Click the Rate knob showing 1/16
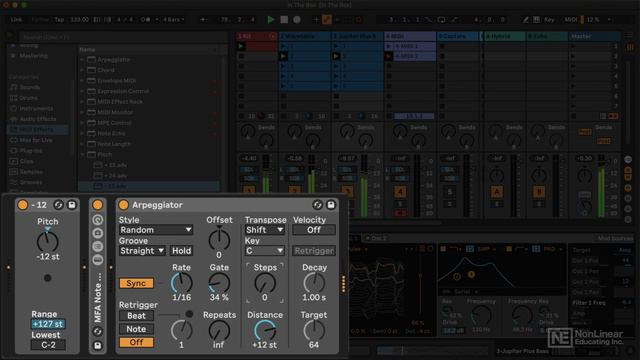Screen dimensions: 640x360 click(181, 282)
